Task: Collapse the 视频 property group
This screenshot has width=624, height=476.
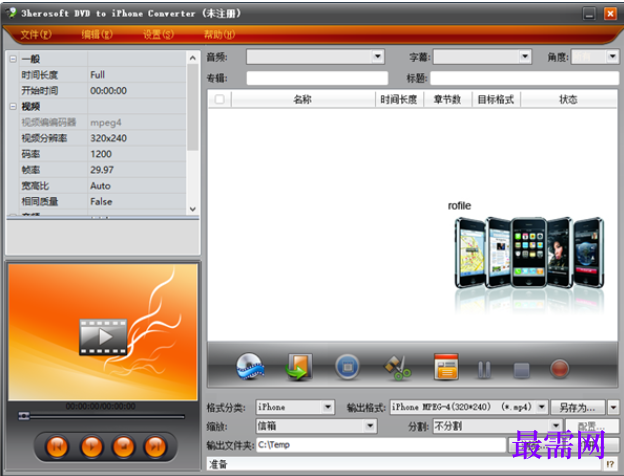Action: point(13,106)
